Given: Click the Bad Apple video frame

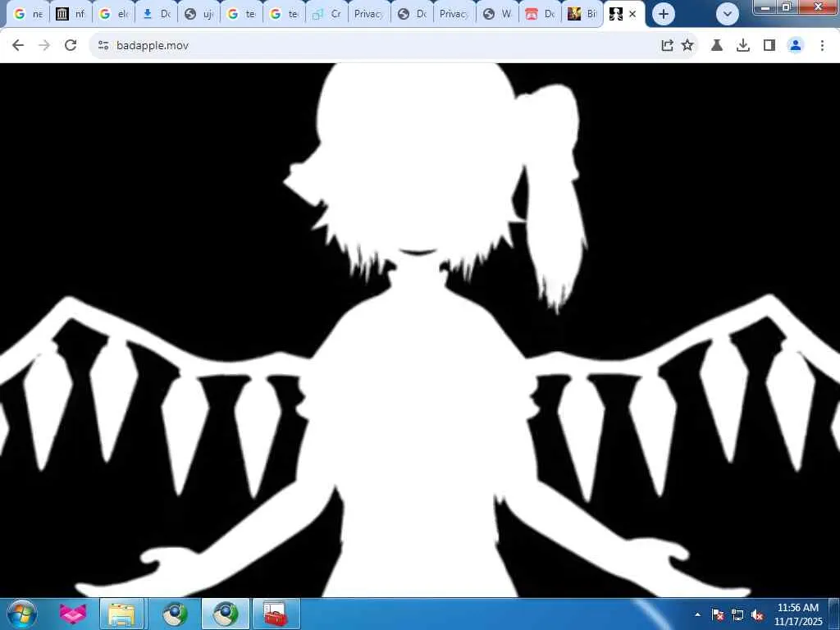Looking at the screenshot, I should (x=420, y=330).
